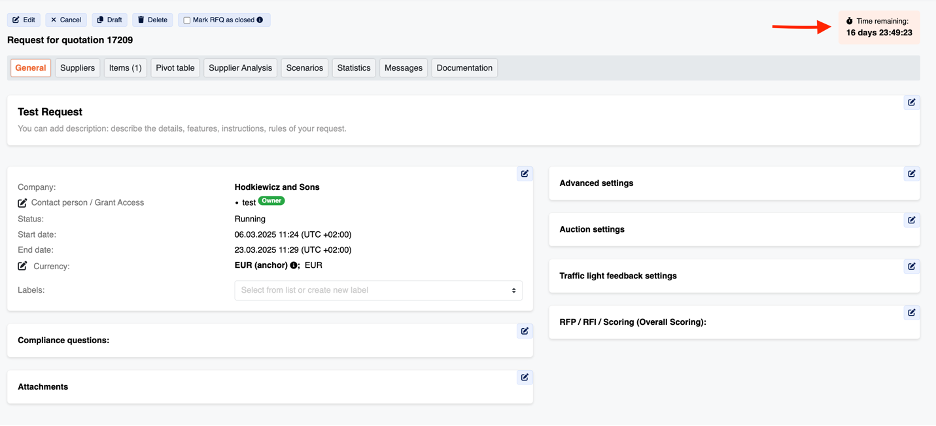Edit Traffic light feedback settings
This screenshot has width=936, height=426.
(912, 267)
